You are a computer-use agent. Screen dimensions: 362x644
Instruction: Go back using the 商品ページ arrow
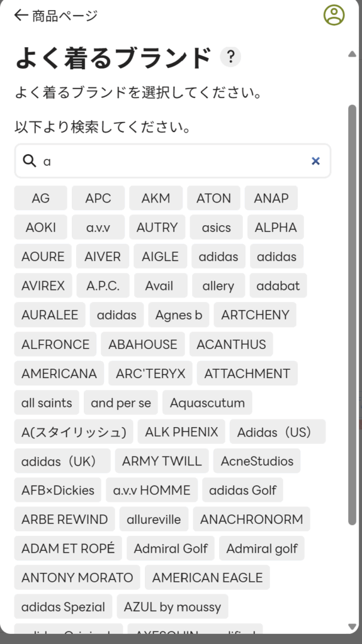(21, 16)
